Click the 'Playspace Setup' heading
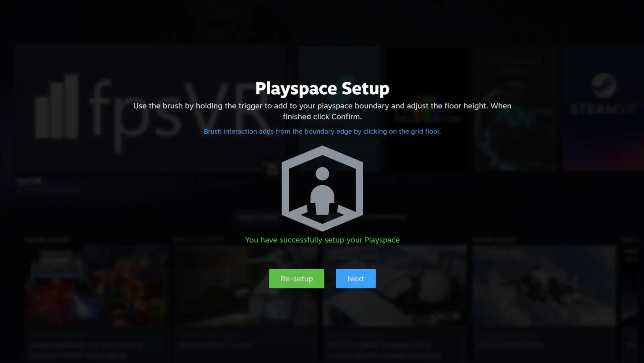This screenshot has width=644, height=363. (322, 89)
